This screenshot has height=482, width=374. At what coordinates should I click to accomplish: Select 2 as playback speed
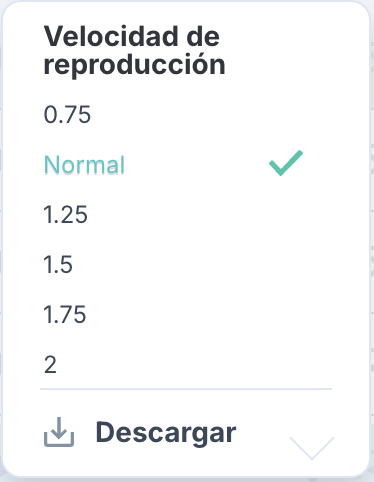coord(186,364)
